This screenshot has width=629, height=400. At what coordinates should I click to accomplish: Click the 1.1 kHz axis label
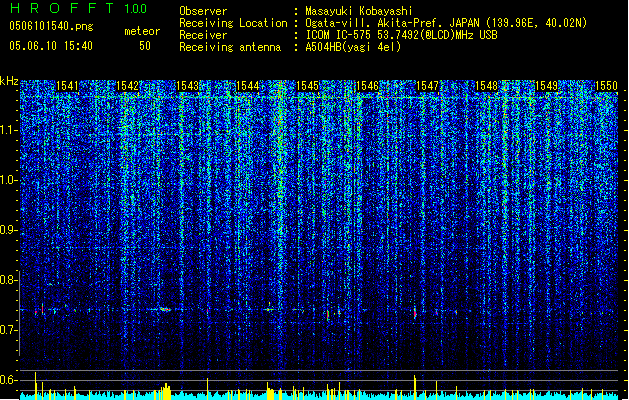[x=8, y=130]
